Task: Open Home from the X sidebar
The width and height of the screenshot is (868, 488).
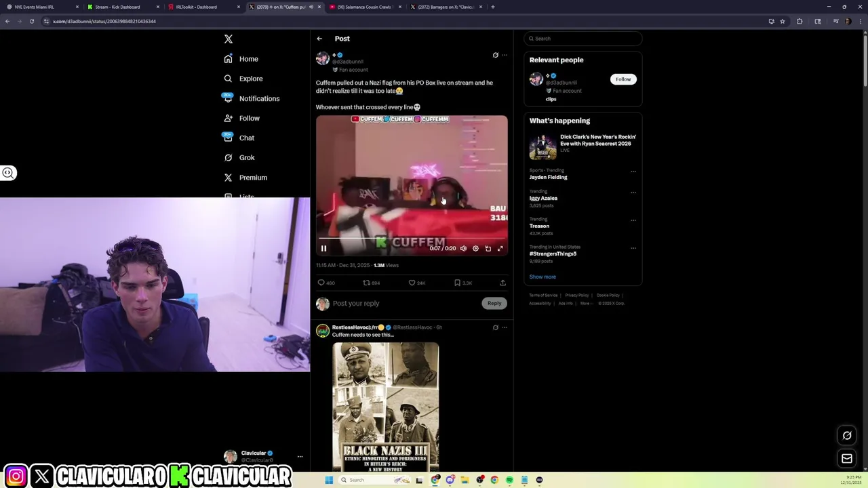Action: [x=241, y=59]
